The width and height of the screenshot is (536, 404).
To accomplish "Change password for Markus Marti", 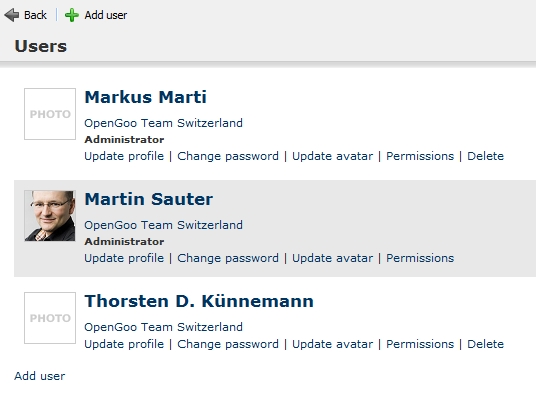I will tap(228, 156).
